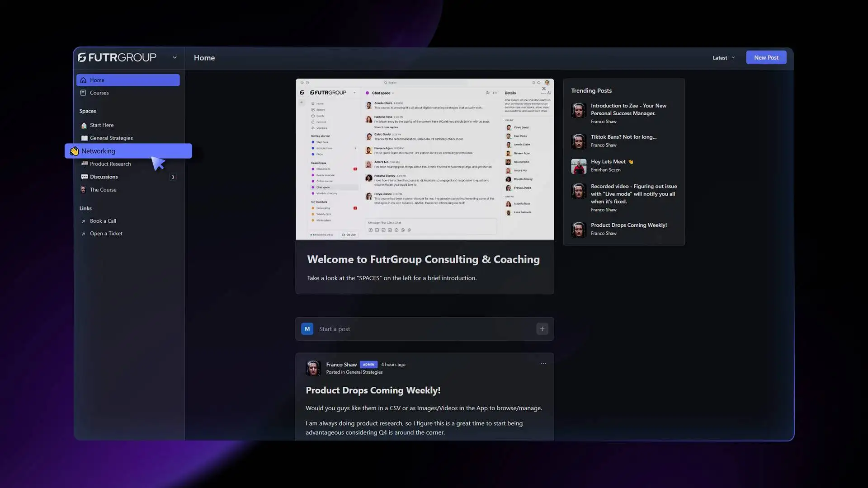Open Product Research space
The width and height of the screenshot is (868, 488).
click(110, 164)
